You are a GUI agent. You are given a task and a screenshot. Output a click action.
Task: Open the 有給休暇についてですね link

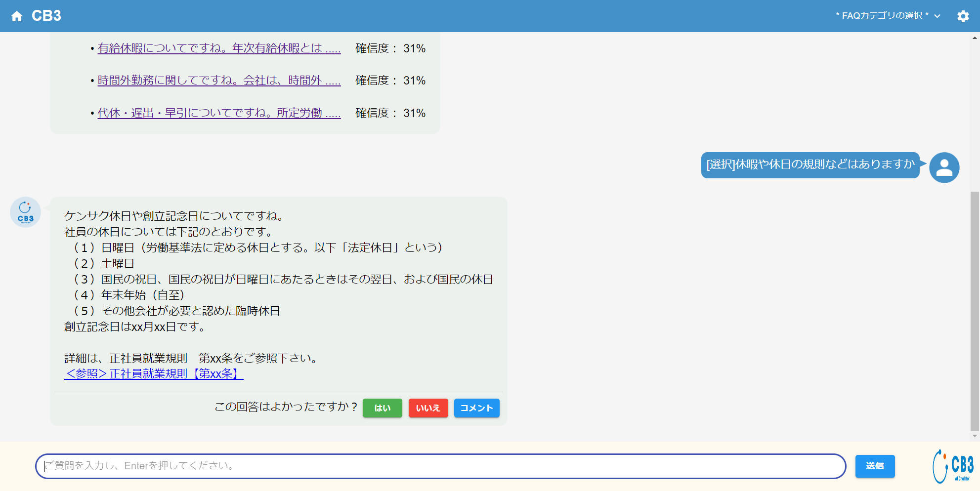coord(219,48)
